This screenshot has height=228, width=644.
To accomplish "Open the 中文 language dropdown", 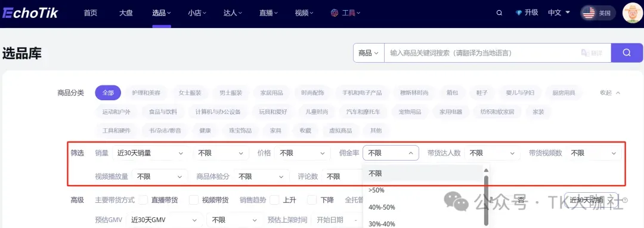I will click(x=559, y=13).
